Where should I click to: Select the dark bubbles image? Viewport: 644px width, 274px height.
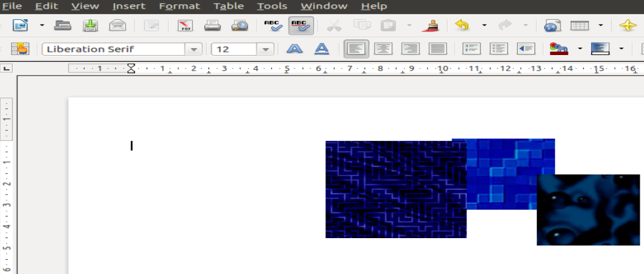pos(588,210)
